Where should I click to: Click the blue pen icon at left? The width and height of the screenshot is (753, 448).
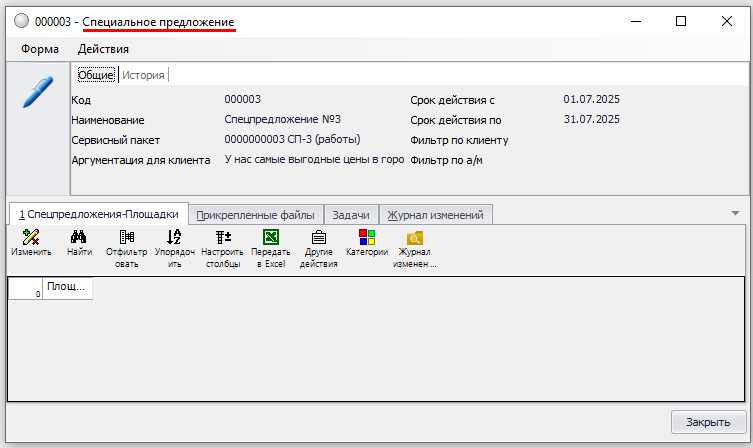[x=37, y=91]
